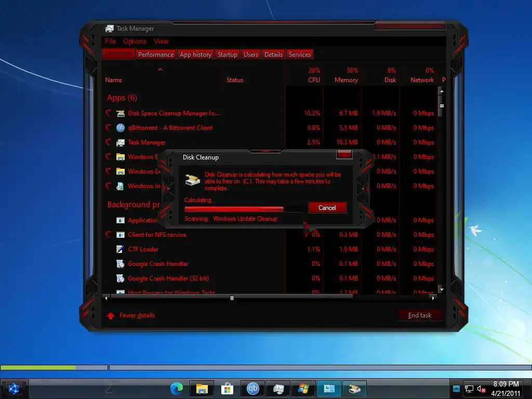This screenshot has width=532, height=399.
Task: Click the Fewer details up-arrow icon
Action: click(x=111, y=316)
